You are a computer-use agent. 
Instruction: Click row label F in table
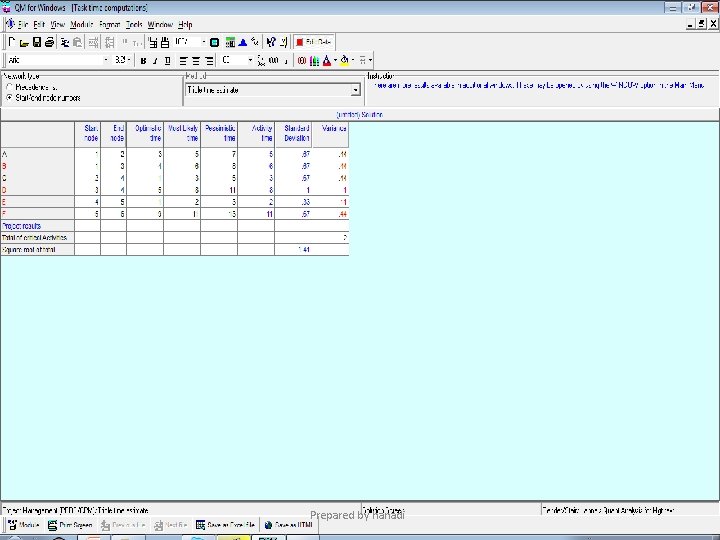pyautogui.click(x=37, y=214)
